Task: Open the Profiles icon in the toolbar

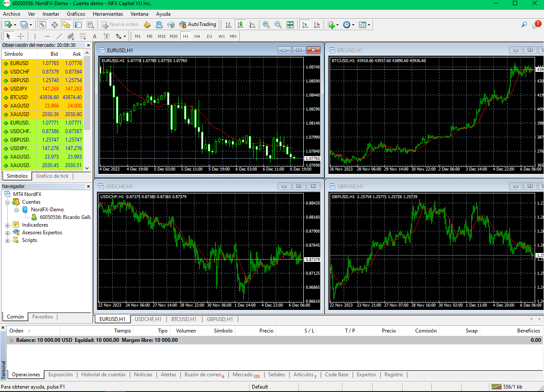Action: coord(24,25)
